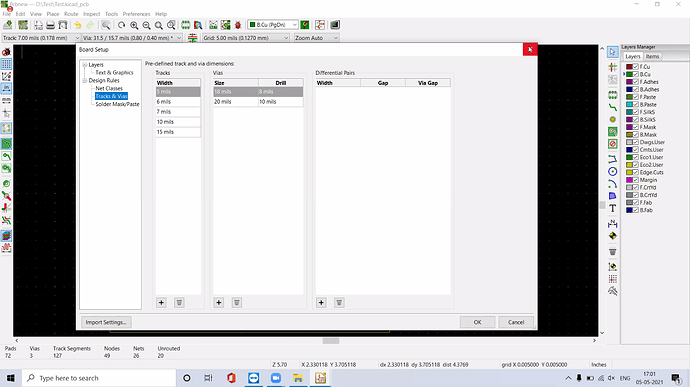Click the Cancel button
This screenshot has width=690, height=387.
point(516,322)
